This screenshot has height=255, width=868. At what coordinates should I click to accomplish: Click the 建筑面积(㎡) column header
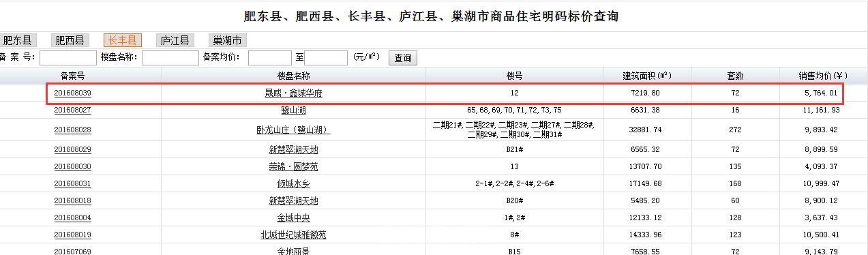pos(647,76)
